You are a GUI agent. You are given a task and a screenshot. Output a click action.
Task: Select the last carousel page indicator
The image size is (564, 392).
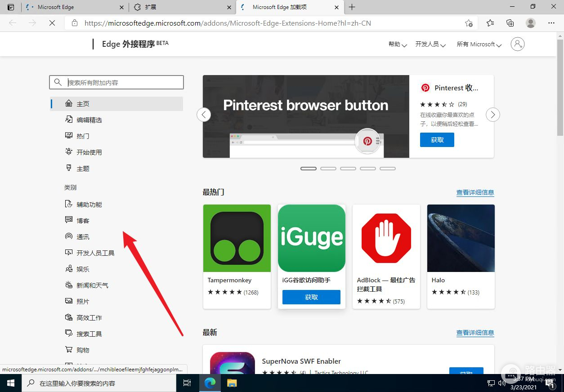(x=388, y=169)
